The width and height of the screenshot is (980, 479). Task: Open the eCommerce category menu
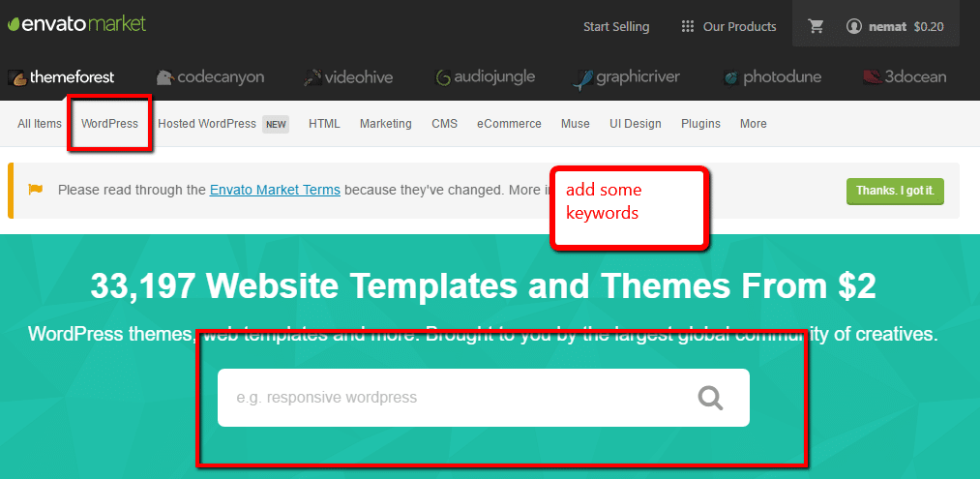click(509, 124)
